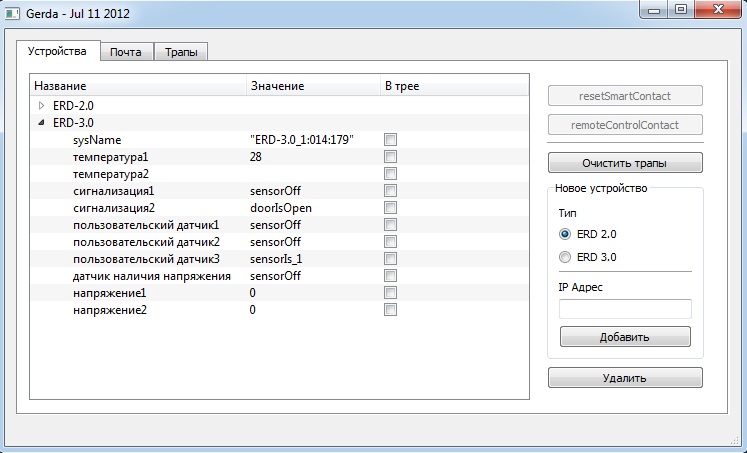Click the IP Адрес input field
The width and height of the screenshot is (747, 453).
pyautogui.click(x=625, y=309)
